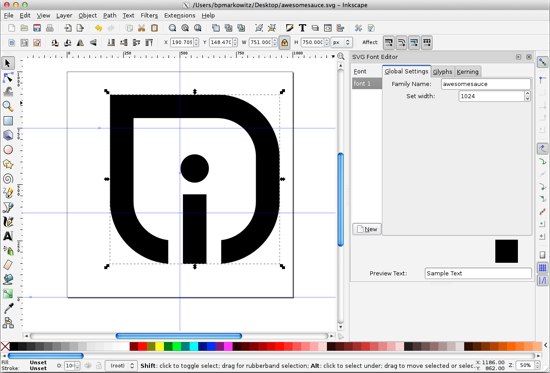The image size is (550, 373).
Task: Click the Print icon
Action: (50, 28)
